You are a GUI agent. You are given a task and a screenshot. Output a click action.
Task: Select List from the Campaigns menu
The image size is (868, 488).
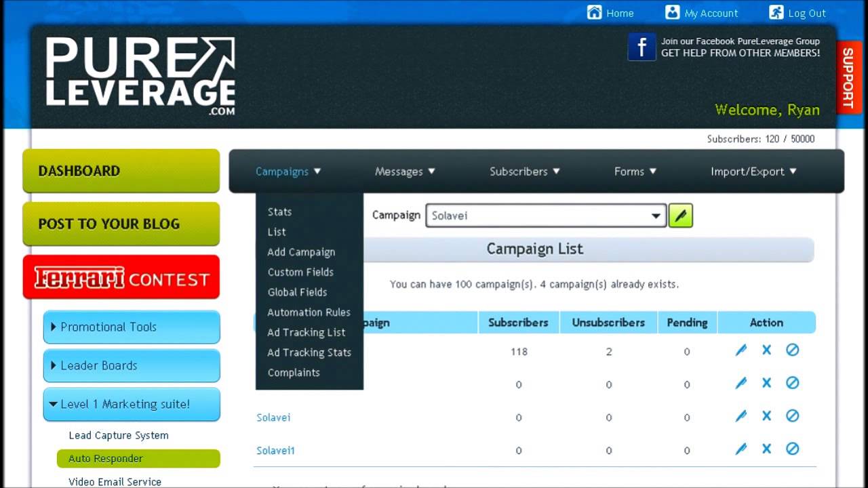(x=277, y=232)
